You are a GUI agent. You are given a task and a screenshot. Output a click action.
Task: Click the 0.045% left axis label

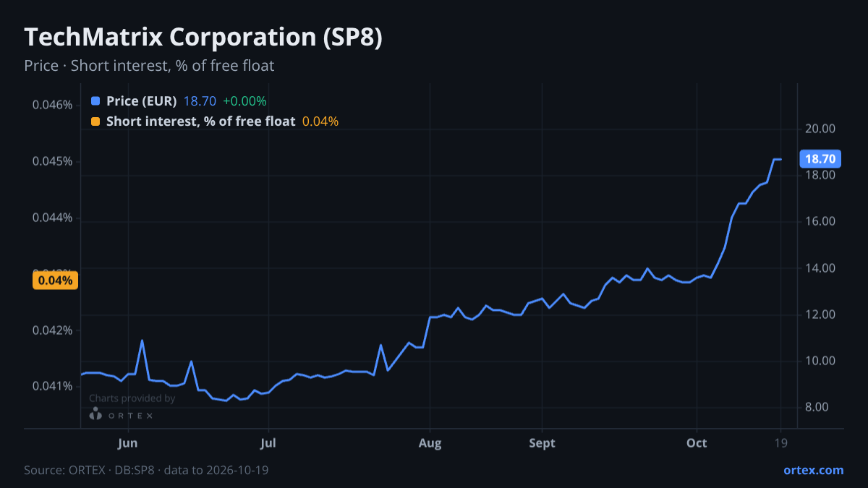[53, 161]
